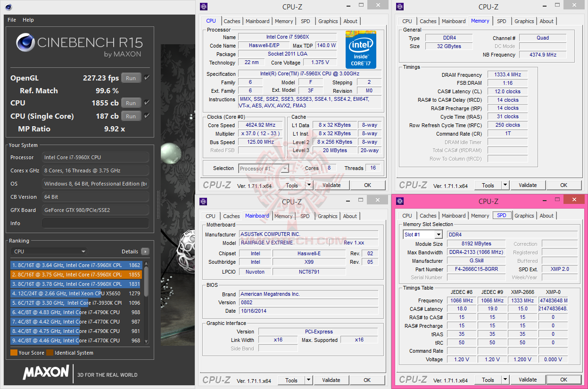Toggle the OpenGL test checkmark
The image size is (588, 389).
coord(147,78)
